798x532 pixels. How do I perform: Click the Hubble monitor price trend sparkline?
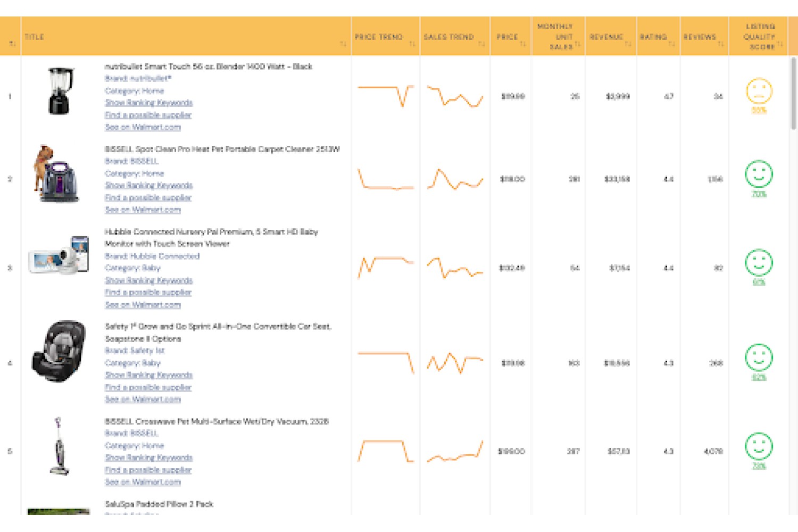tap(386, 268)
